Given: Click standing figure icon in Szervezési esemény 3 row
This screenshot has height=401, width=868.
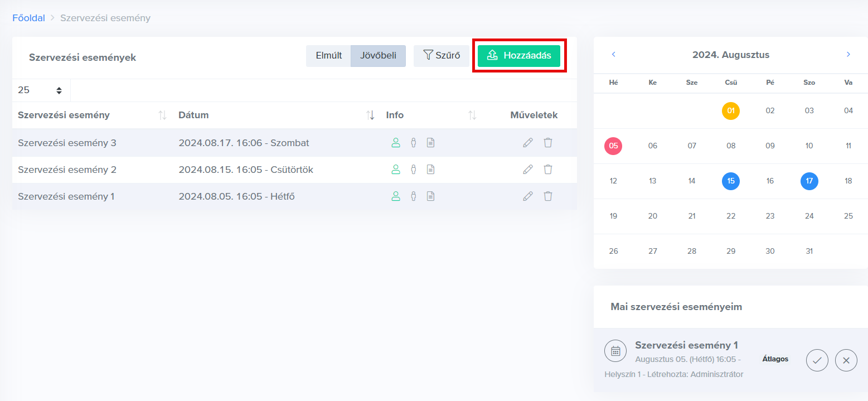Looking at the screenshot, I should tap(414, 143).
